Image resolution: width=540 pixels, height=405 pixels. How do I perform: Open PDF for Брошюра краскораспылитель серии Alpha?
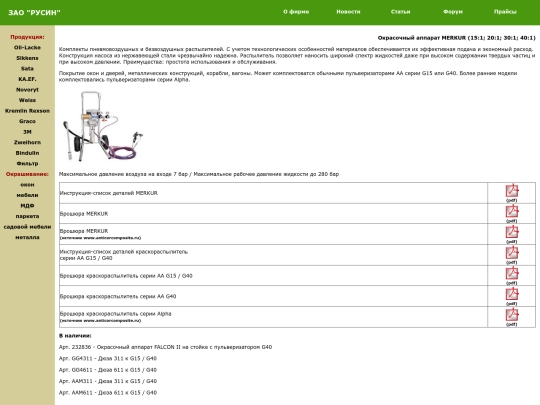pyautogui.click(x=512, y=314)
